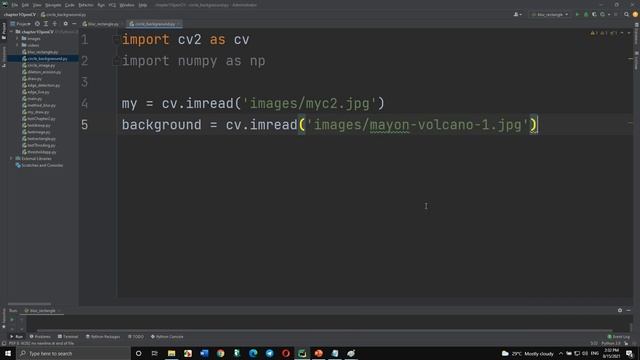Click the warnings indicator in editor corner

click(603, 33)
